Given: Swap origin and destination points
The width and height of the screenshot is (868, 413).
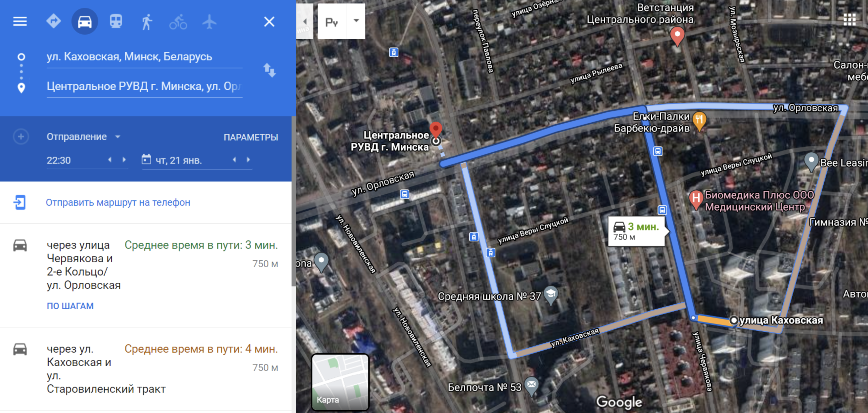Looking at the screenshot, I should click(x=269, y=70).
